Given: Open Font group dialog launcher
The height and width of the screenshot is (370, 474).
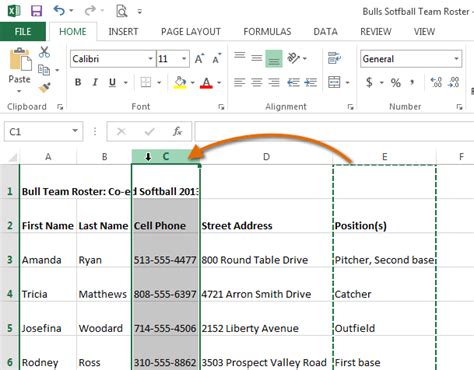Looking at the screenshot, I should tap(221, 107).
